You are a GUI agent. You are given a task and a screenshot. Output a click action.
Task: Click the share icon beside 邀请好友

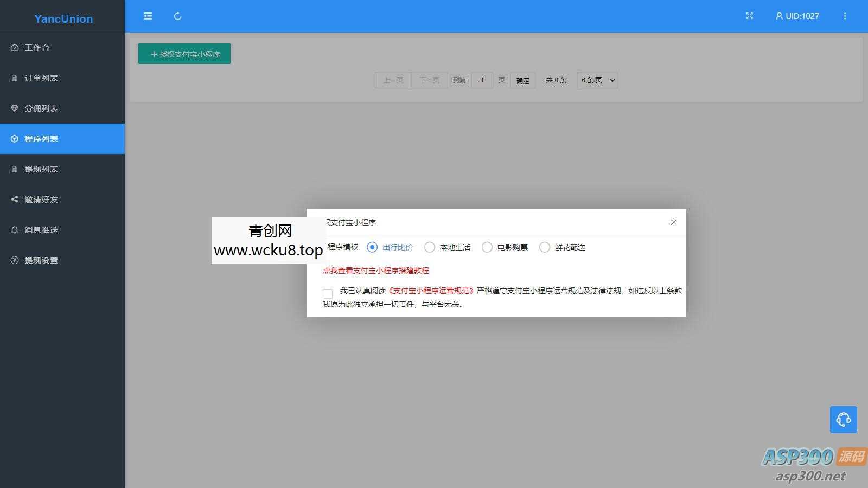[14, 199]
